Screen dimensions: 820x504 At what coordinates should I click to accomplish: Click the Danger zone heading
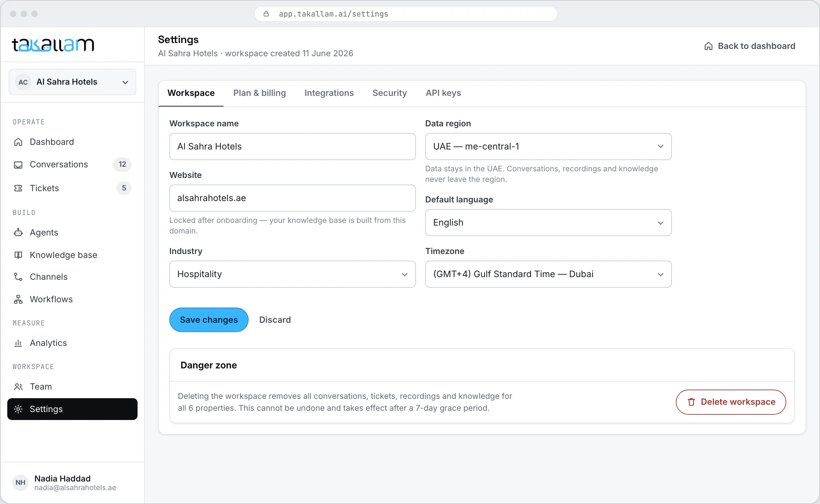point(209,365)
